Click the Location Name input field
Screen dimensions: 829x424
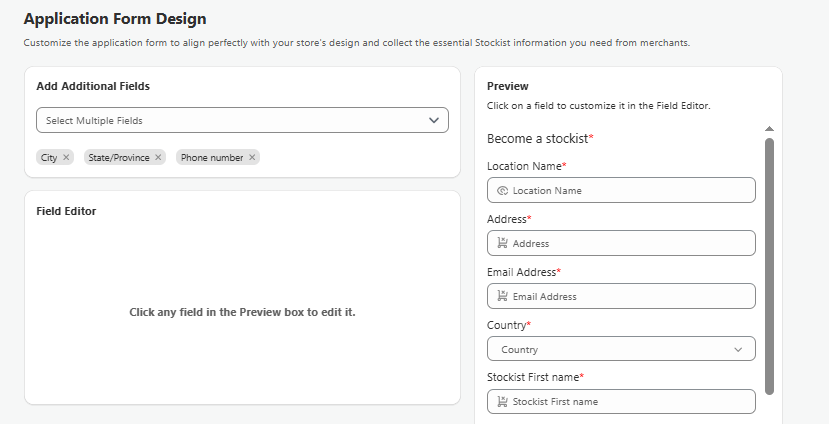point(630,190)
